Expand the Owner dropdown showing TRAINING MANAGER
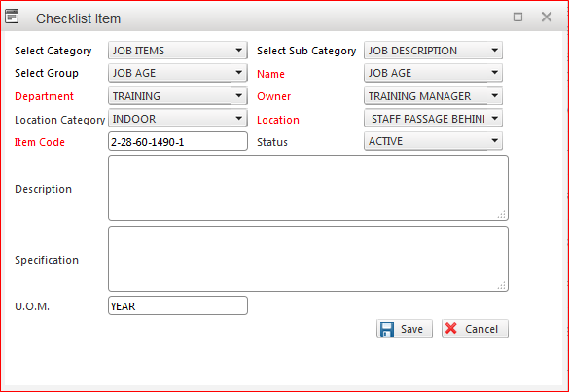This screenshot has width=569, height=392. tap(433, 96)
